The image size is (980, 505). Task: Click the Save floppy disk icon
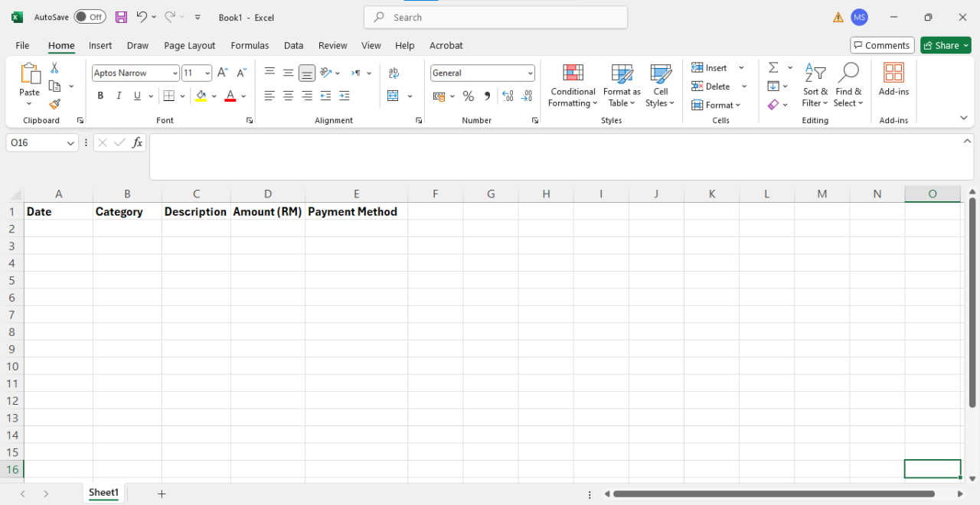tap(121, 17)
